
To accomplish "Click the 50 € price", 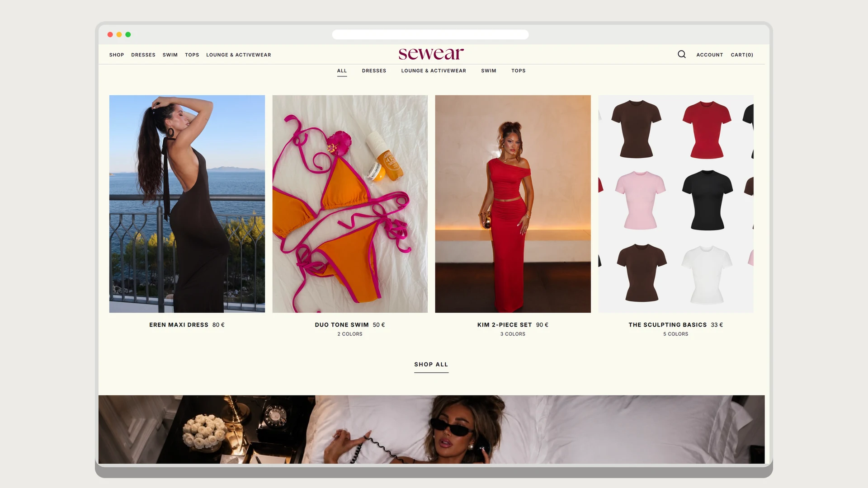I will click(379, 325).
